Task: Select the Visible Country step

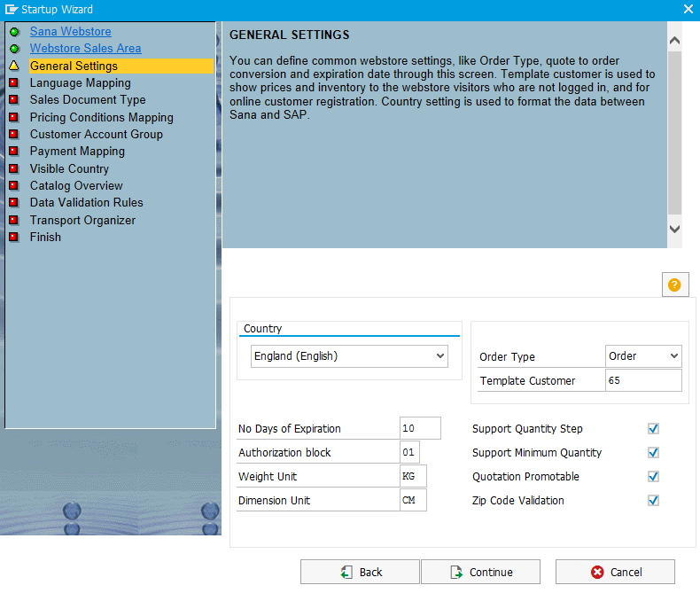Action: [69, 168]
